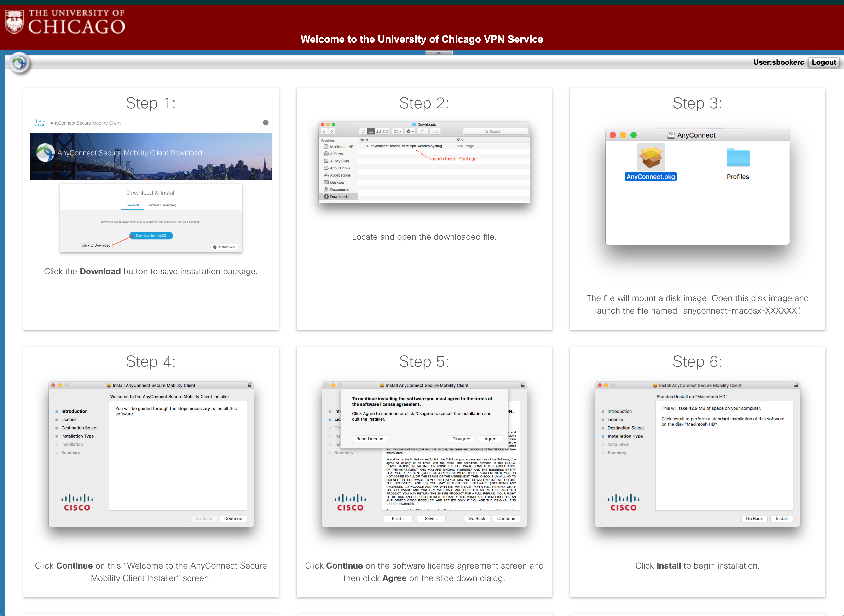Click the Finder tags icon in Step 2
This screenshot has height=616, width=844.
[435, 131]
